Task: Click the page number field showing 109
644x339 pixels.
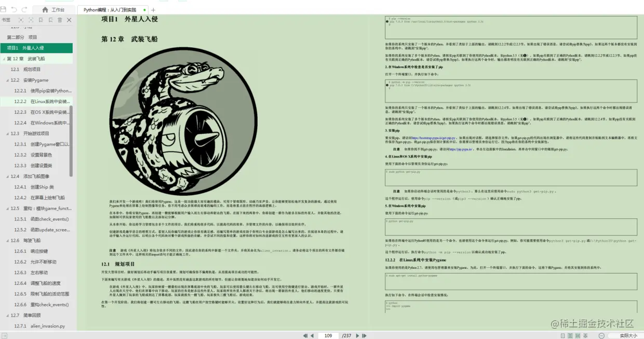Action: pyautogui.click(x=328, y=336)
